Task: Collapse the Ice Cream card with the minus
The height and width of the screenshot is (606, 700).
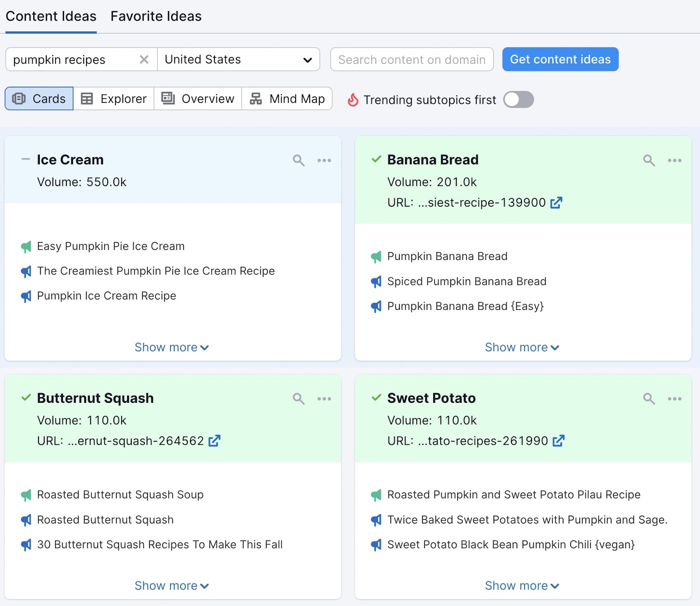Action: 25,159
